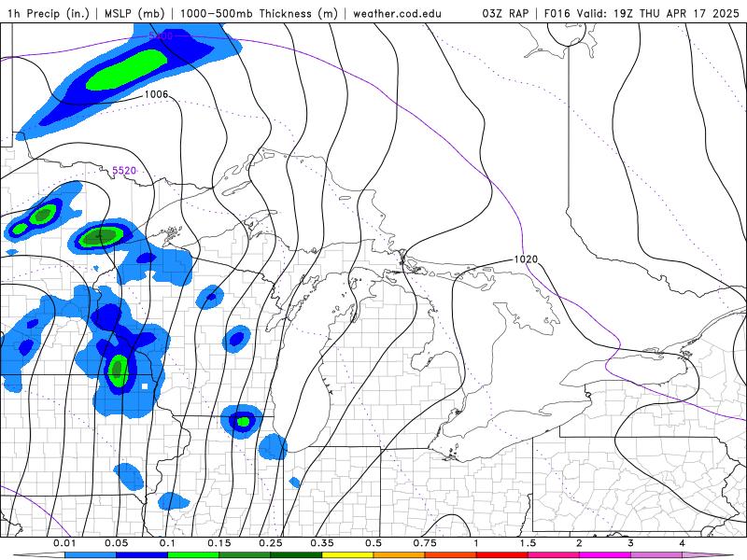The image size is (747, 560).
Task: Click the 1.5 legend value
Action: pyautogui.click(x=528, y=543)
